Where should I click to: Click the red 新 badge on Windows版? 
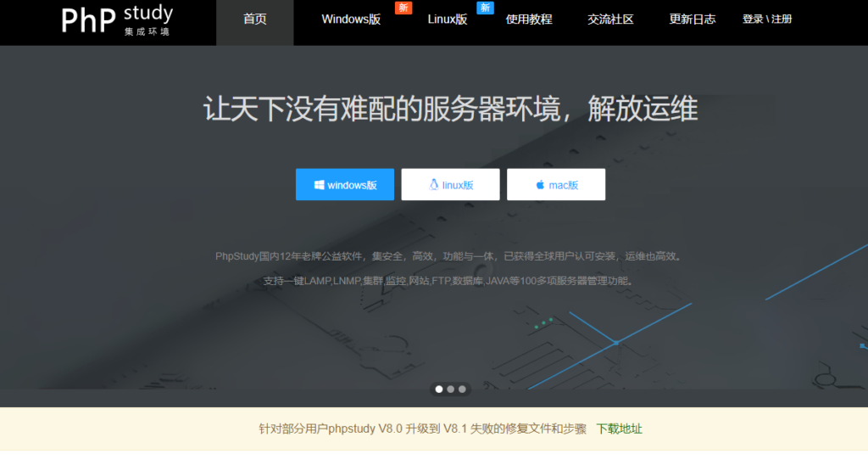pyautogui.click(x=403, y=8)
